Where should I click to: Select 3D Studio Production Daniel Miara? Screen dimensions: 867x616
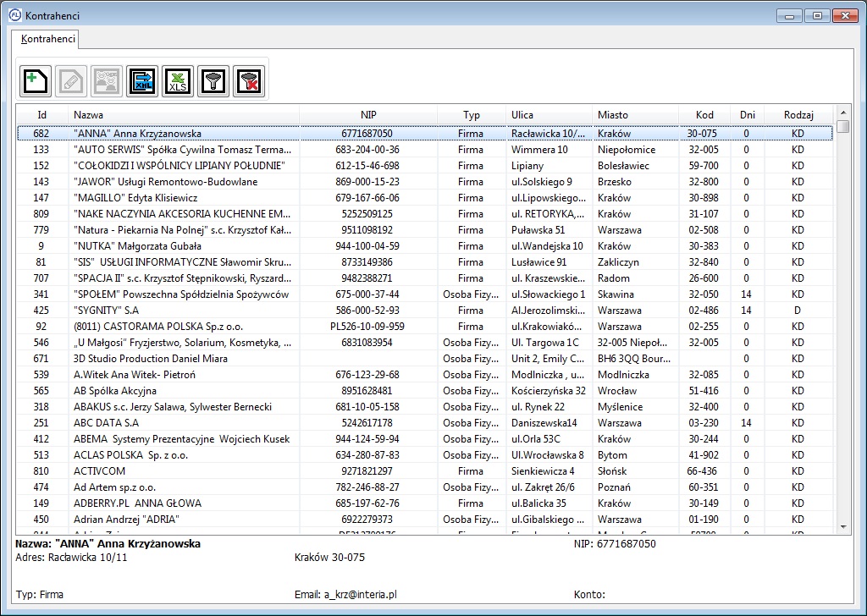tap(425, 358)
